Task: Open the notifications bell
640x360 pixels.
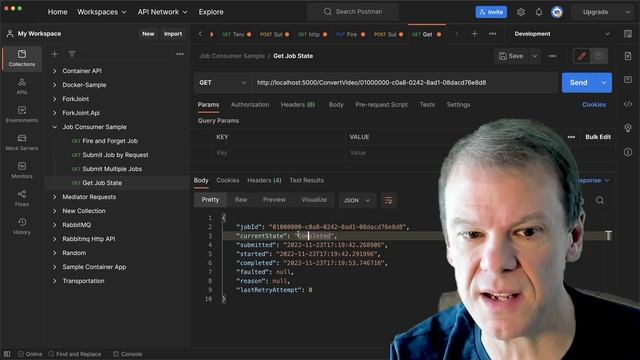Action: click(x=539, y=12)
